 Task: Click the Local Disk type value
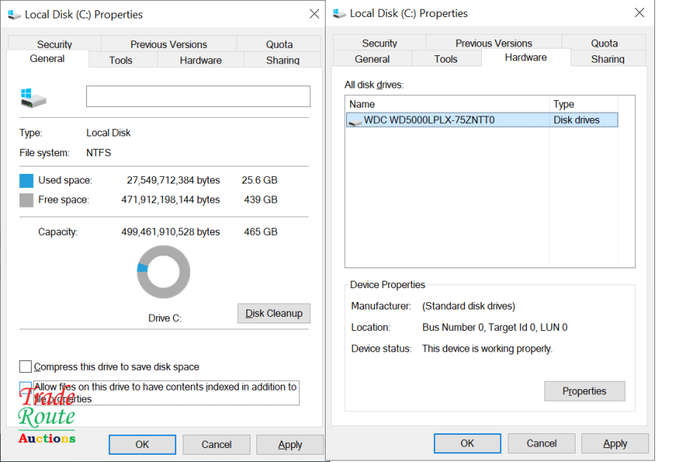pyautogui.click(x=108, y=133)
